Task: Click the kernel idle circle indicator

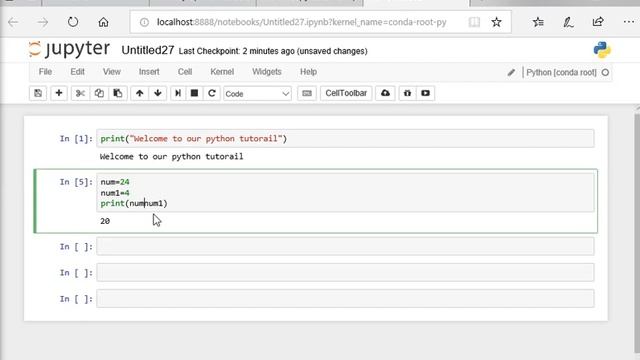Action: (605, 72)
